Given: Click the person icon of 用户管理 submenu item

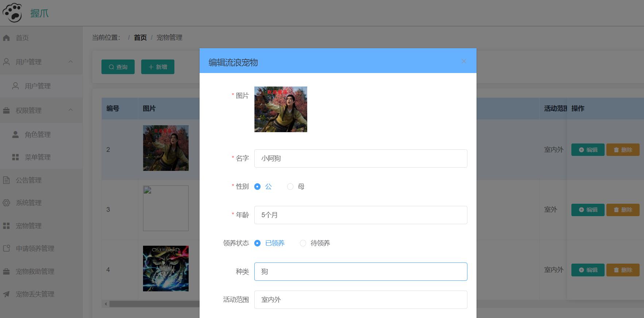Looking at the screenshot, I should [x=15, y=86].
